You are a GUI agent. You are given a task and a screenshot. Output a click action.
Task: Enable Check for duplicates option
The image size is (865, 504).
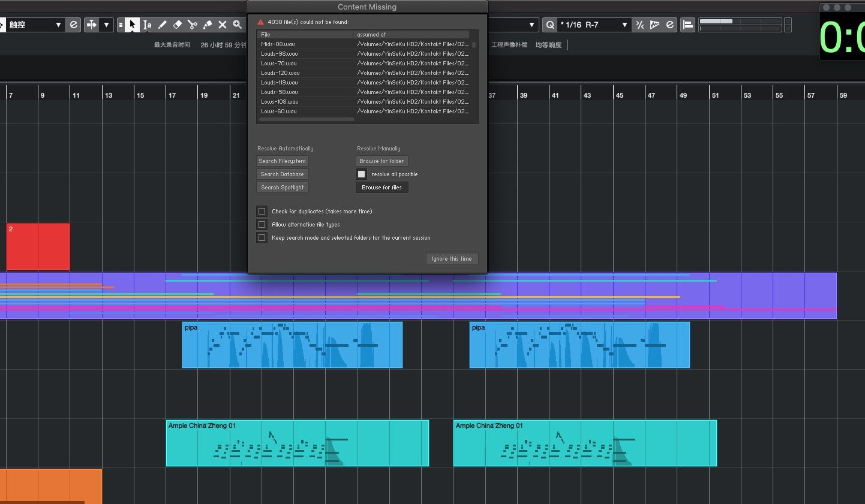(262, 211)
